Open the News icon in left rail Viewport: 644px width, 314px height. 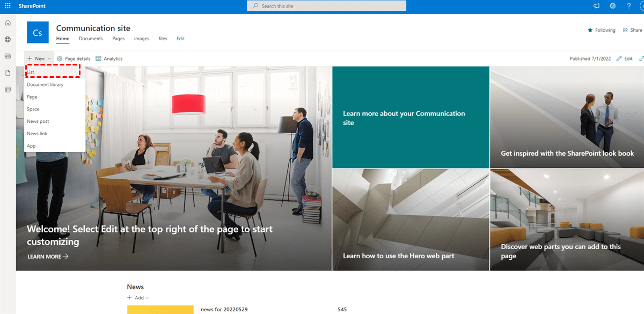click(x=8, y=56)
